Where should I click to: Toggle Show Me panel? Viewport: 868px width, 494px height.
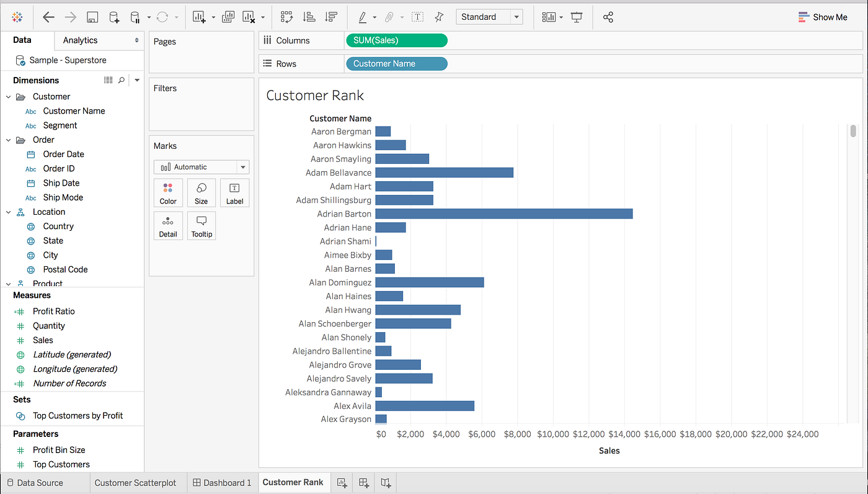pos(823,17)
